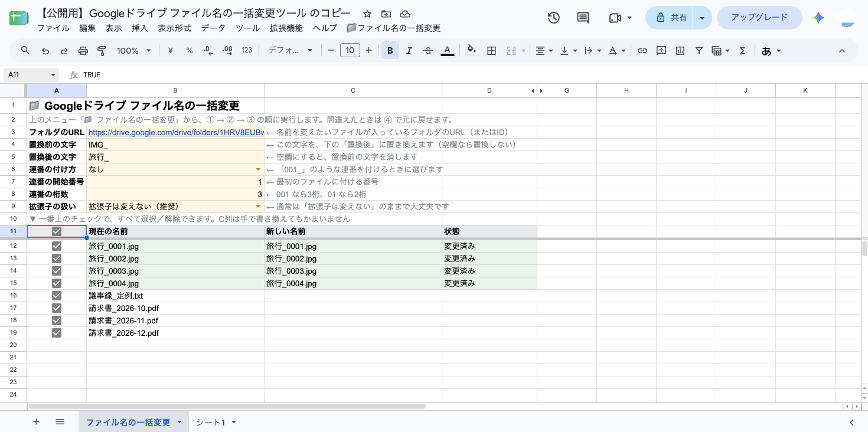Open the 拡張子の扱い dropdown in B9
Image resolution: width=868 pixels, height=432 pixels.
(258, 207)
